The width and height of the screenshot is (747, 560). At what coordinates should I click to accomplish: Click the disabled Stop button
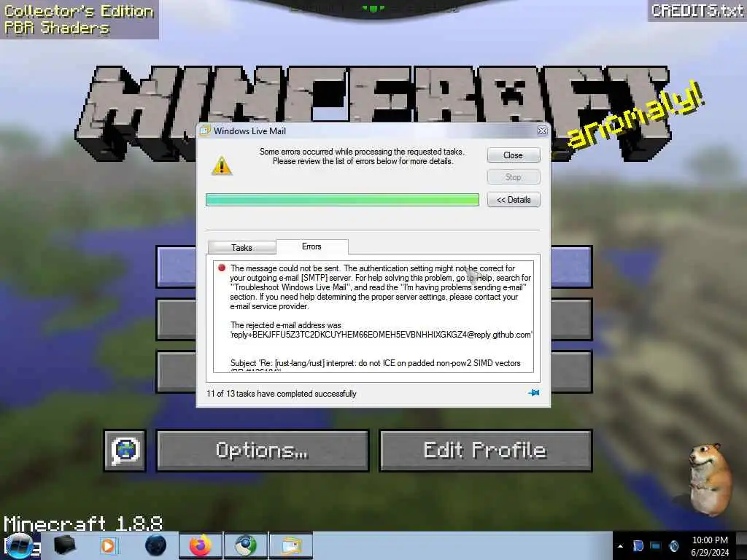514,177
